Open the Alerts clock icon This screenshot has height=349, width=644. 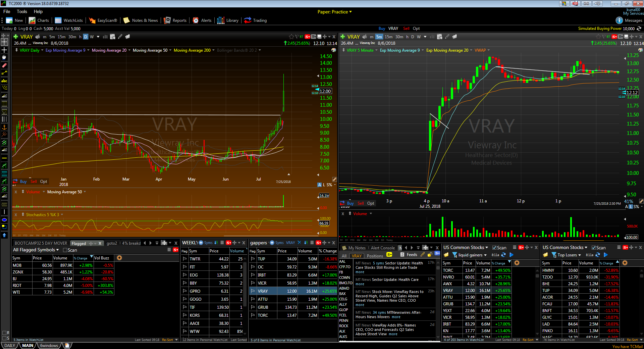(196, 20)
